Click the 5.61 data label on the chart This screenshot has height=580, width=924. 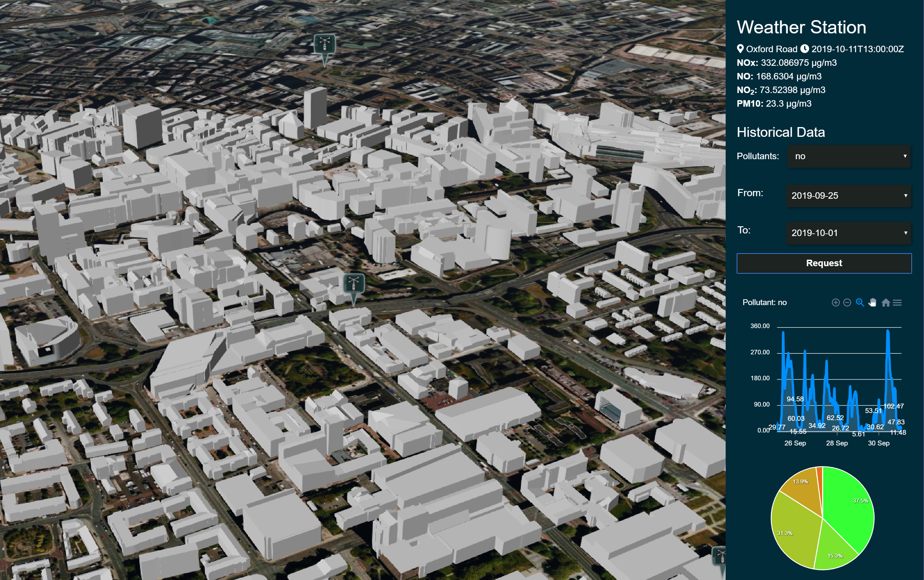click(859, 434)
